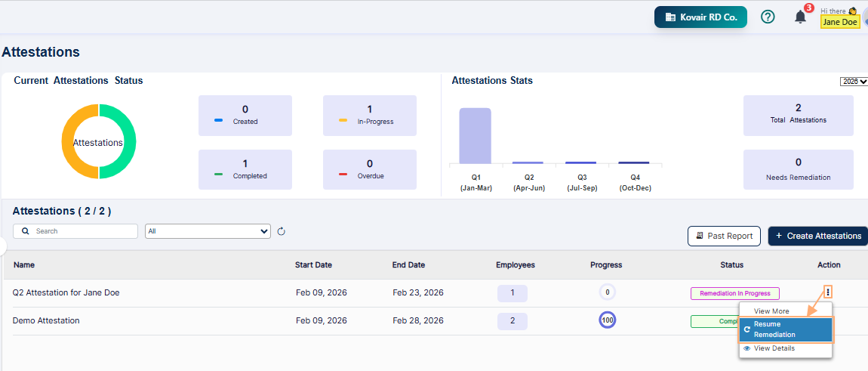Viewport: 868px width, 371px height.
Task: Click the progress circle showing 0
Action: coord(608,292)
